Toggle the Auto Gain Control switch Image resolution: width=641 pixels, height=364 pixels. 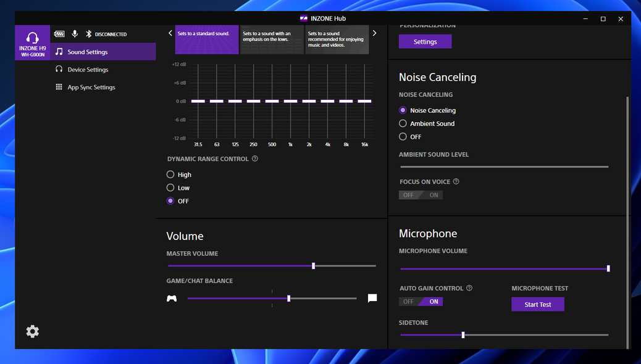[421, 302]
